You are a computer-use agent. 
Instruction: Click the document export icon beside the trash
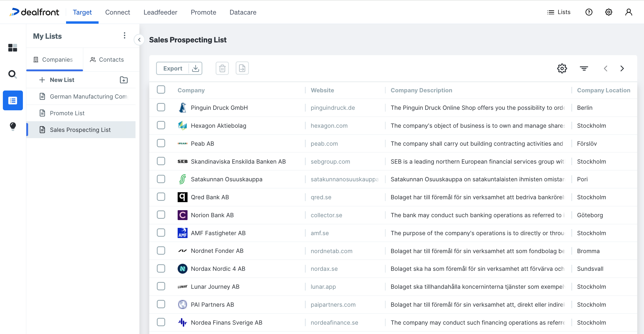click(x=242, y=68)
